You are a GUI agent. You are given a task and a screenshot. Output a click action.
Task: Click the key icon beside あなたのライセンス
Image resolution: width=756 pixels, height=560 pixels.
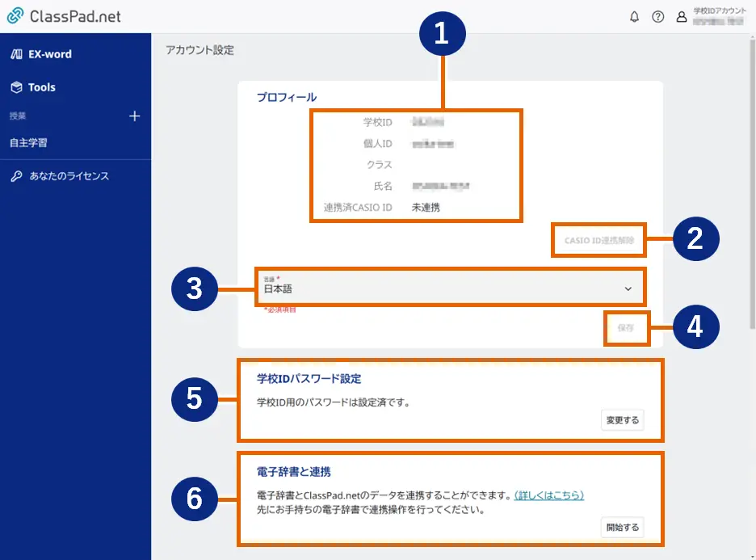point(18,175)
